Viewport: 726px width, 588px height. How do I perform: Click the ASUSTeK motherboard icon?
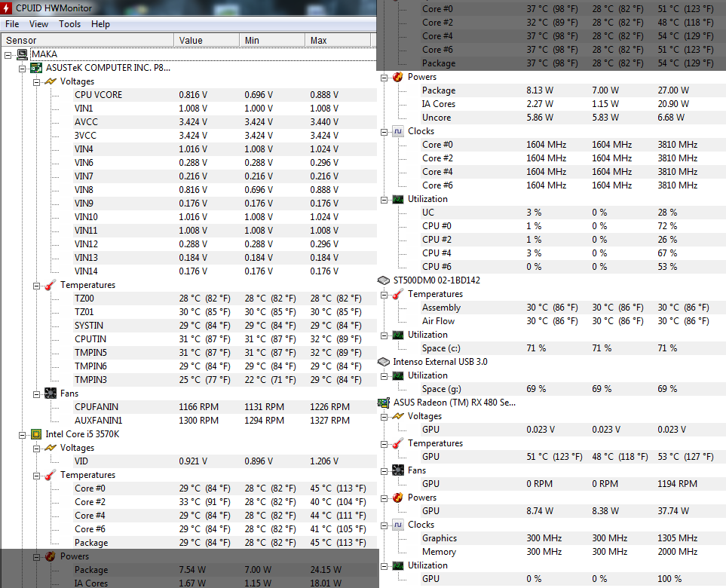tap(36, 68)
